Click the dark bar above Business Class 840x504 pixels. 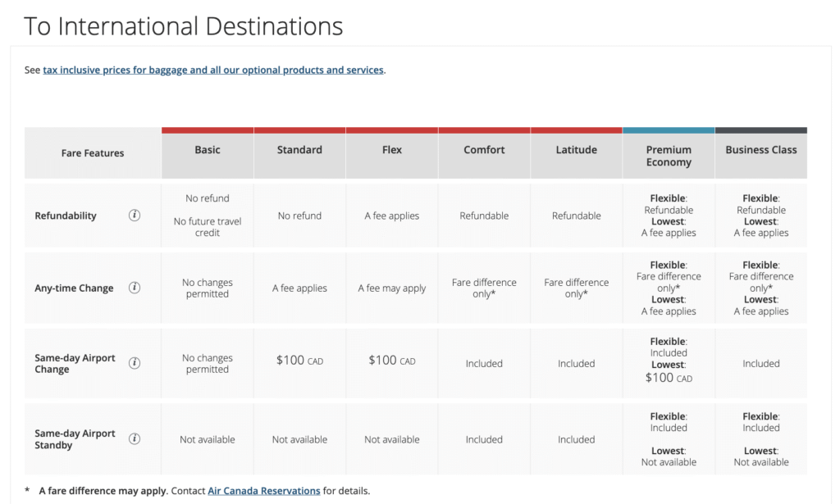tap(760, 130)
